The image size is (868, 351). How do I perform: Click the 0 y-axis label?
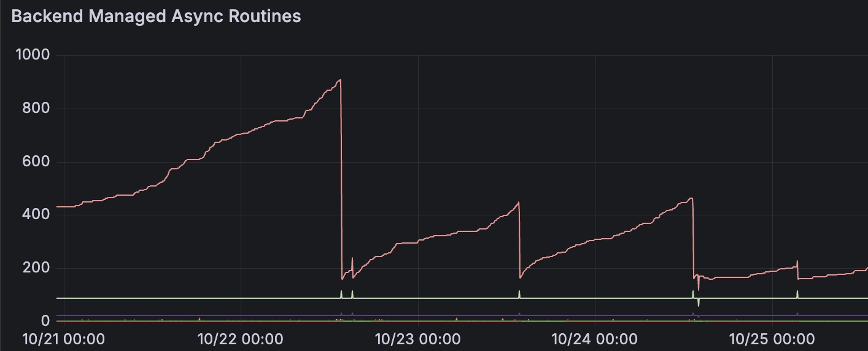click(x=46, y=322)
